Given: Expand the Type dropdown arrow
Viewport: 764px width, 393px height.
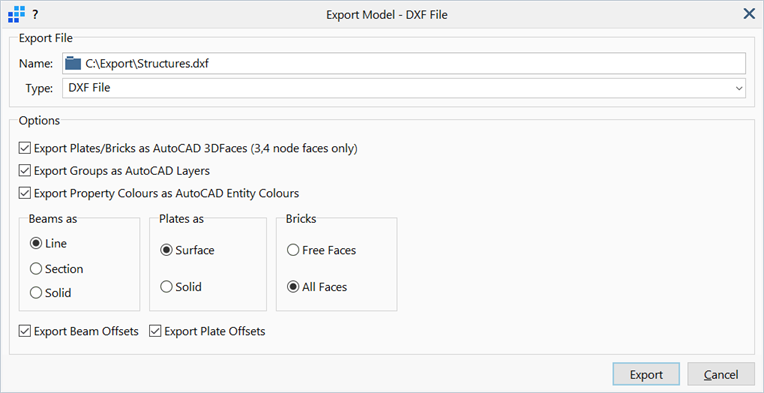Looking at the screenshot, I should [739, 88].
